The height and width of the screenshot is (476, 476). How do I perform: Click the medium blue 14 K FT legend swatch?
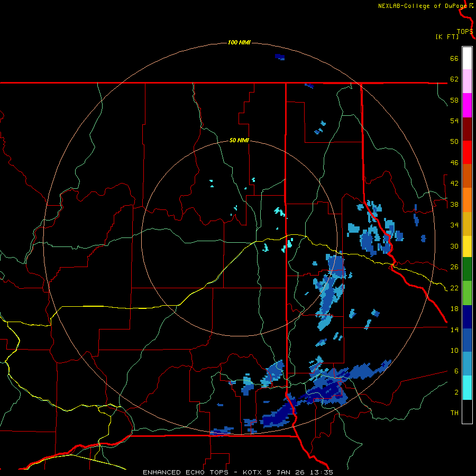point(467,340)
